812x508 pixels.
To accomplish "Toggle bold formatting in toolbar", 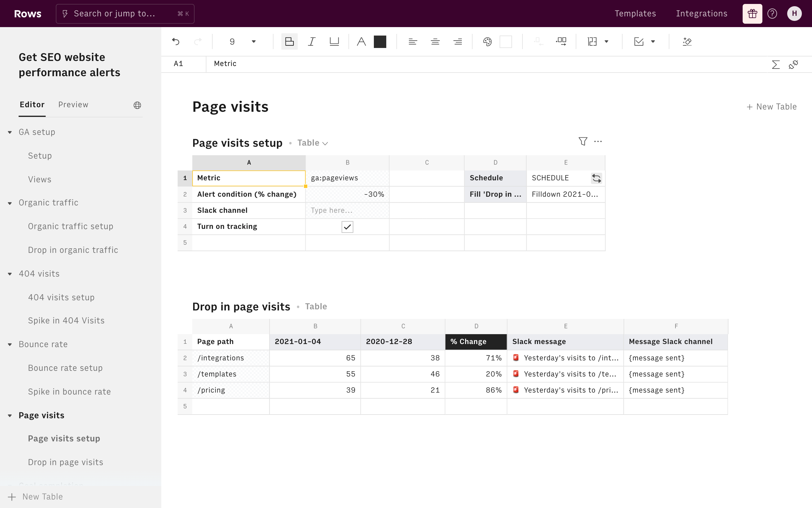I will tap(289, 42).
